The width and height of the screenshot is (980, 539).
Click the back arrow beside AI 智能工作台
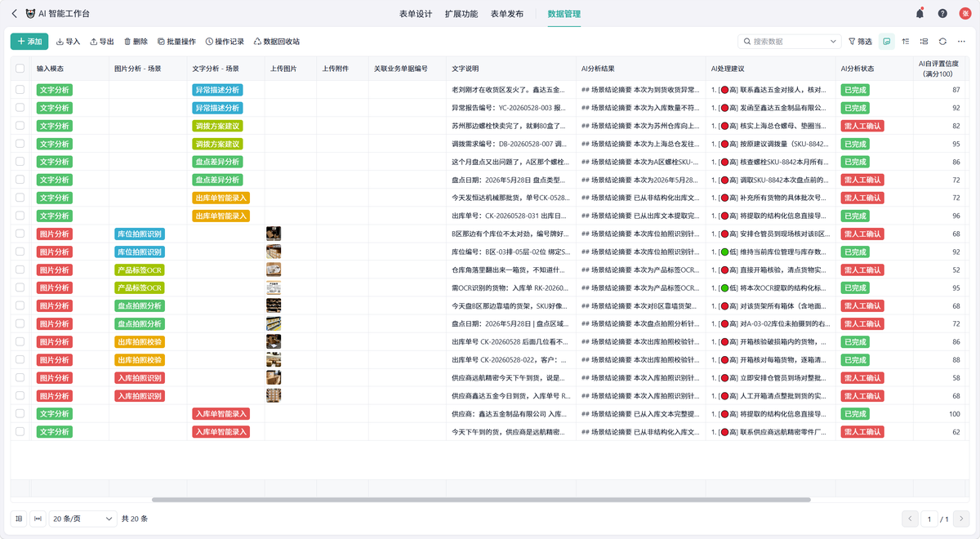[x=14, y=14]
